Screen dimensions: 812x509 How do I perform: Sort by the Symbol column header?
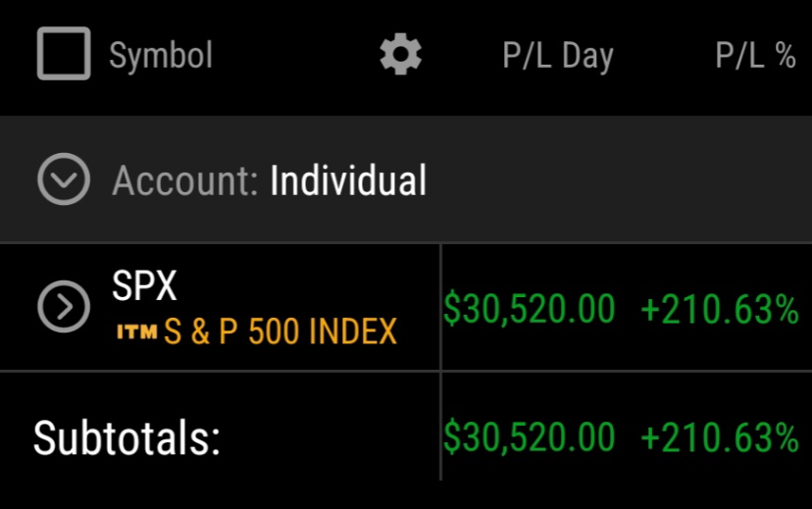pyautogui.click(x=161, y=55)
